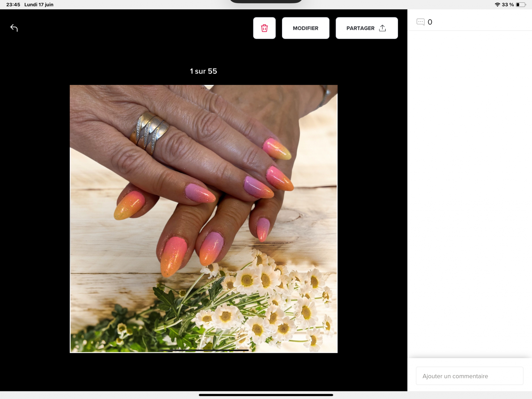The width and height of the screenshot is (532, 399).
Task: Delete the photo with the trash icon
Action: point(264,28)
